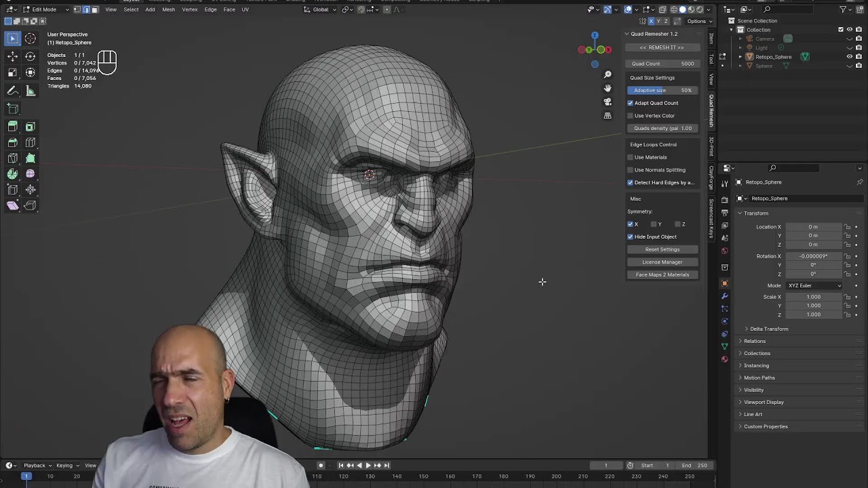
Task: Adjust the Quads density slider
Action: tap(662, 128)
